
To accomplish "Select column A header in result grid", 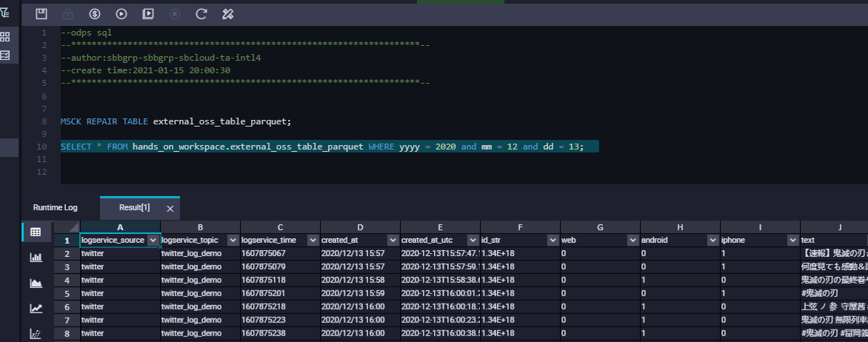I will tap(120, 227).
